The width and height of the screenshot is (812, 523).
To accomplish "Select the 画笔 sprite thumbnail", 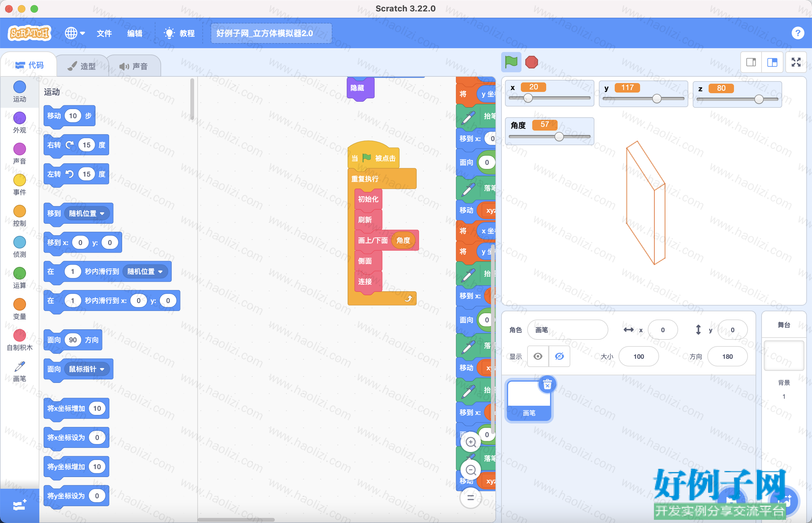I will click(x=529, y=400).
